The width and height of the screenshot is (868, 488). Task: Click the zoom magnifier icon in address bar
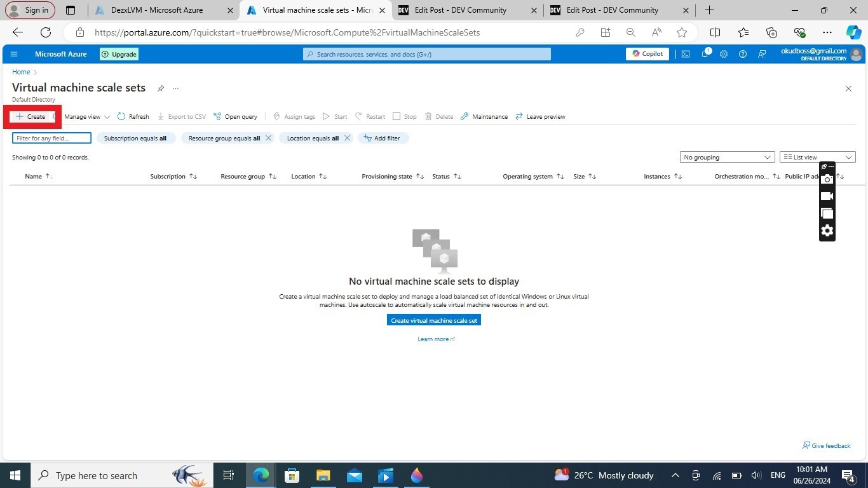[630, 32]
